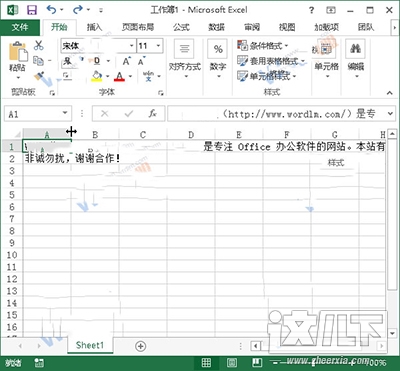The height and width of the screenshot is (371, 400).
Task: Collapse the ribbon with up chevron
Action: click(x=390, y=93)
